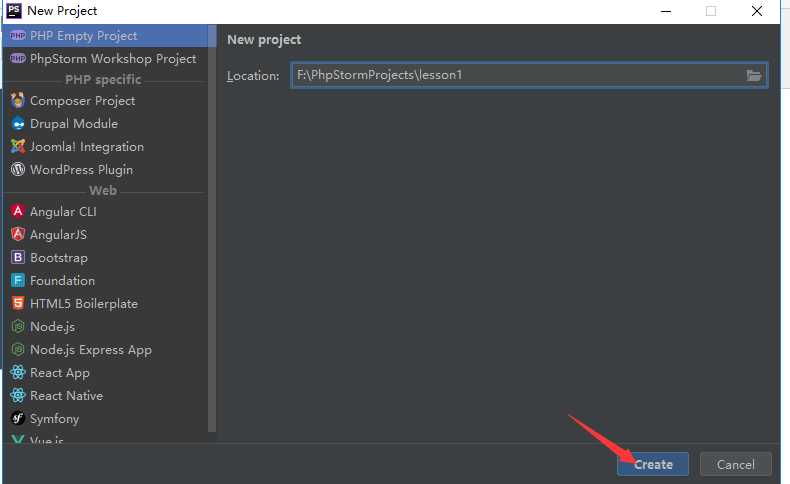The image size is (790, 484).
Task: Select "Foundation" text
Action: 62,281
